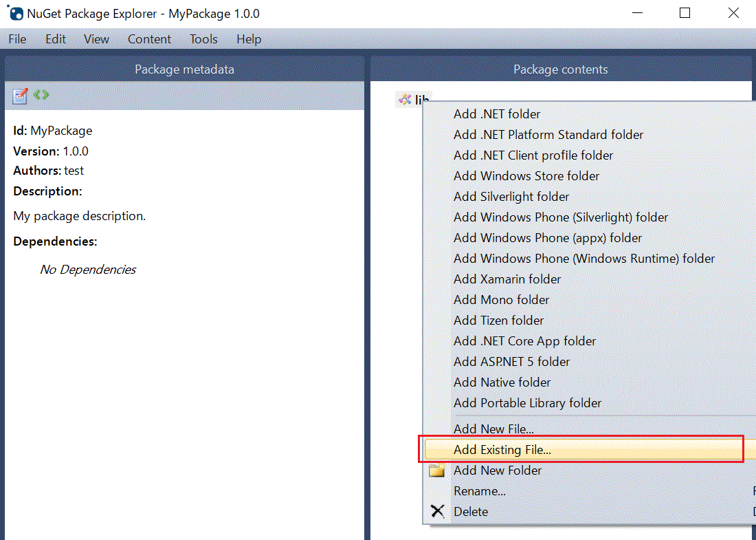756x540 pixels.
Task: Click the Description: label
Action: 47,192
